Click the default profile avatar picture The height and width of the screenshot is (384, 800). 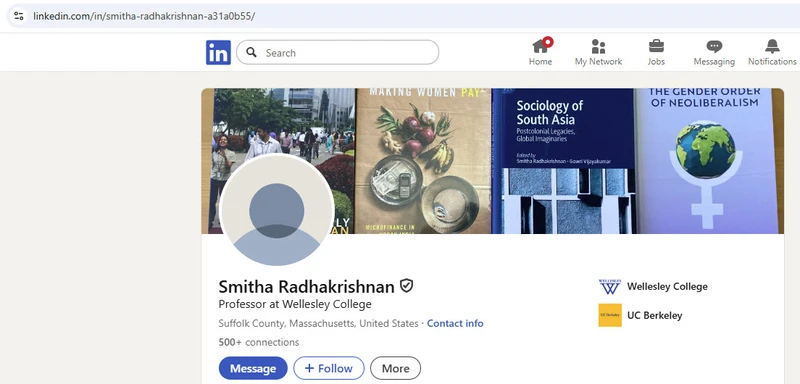277,211
